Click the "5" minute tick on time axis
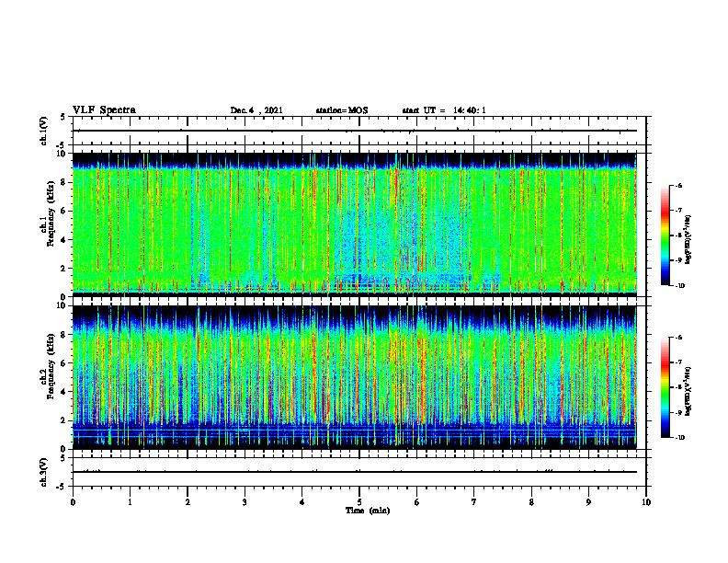This screenshot has width=728, height=563. (x=359, y=502)
